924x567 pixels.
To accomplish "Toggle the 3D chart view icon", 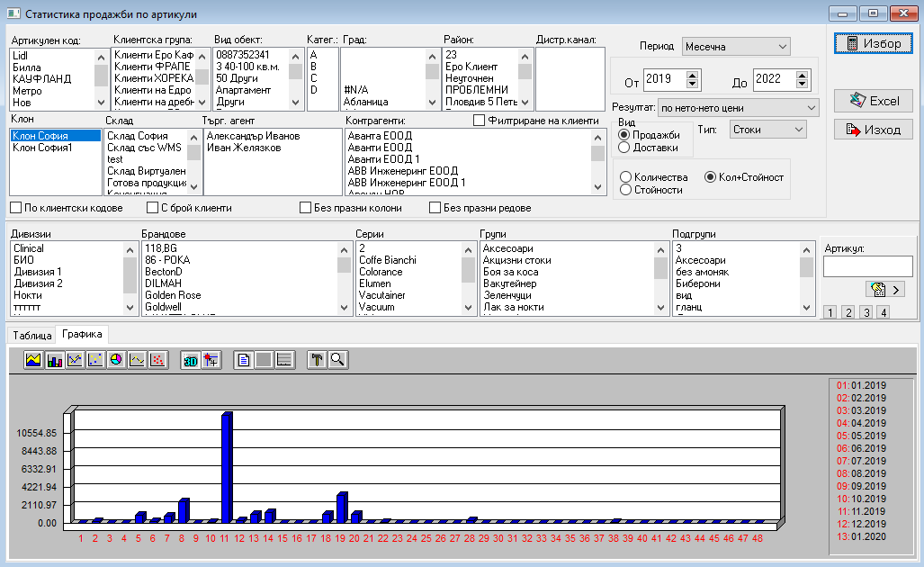I will click(x=191, y=359).
